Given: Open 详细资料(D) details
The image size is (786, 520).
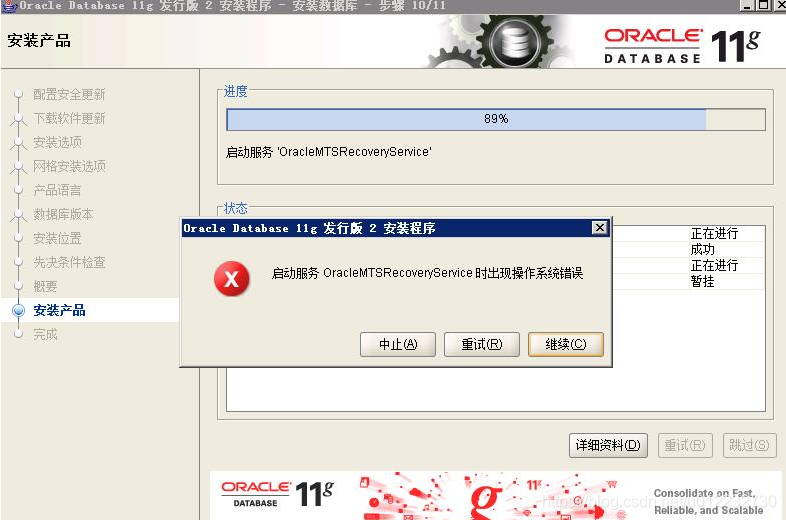Looking at the screenshot, I should coord(608,445).
